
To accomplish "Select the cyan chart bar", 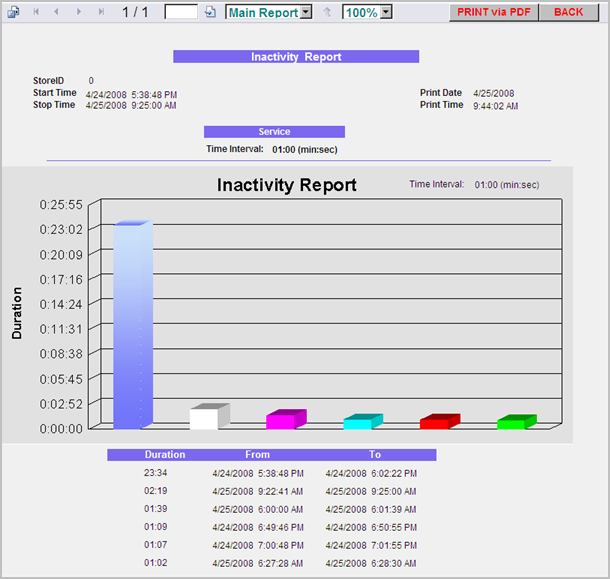I will pos(363,421).
